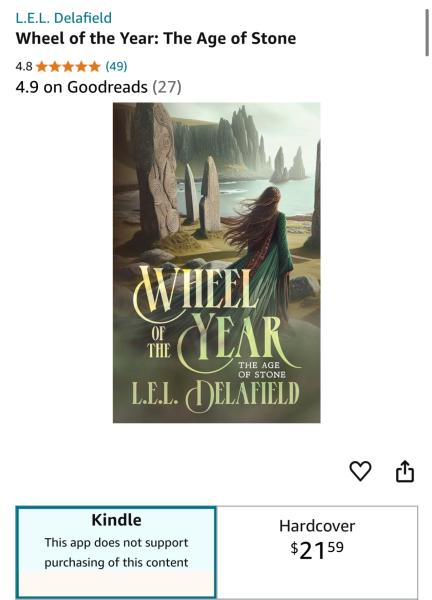Open the Wheel of the Year cover image
Image resolution: width=432 pixels, height=600 pixels.
[x=217, y=263]
